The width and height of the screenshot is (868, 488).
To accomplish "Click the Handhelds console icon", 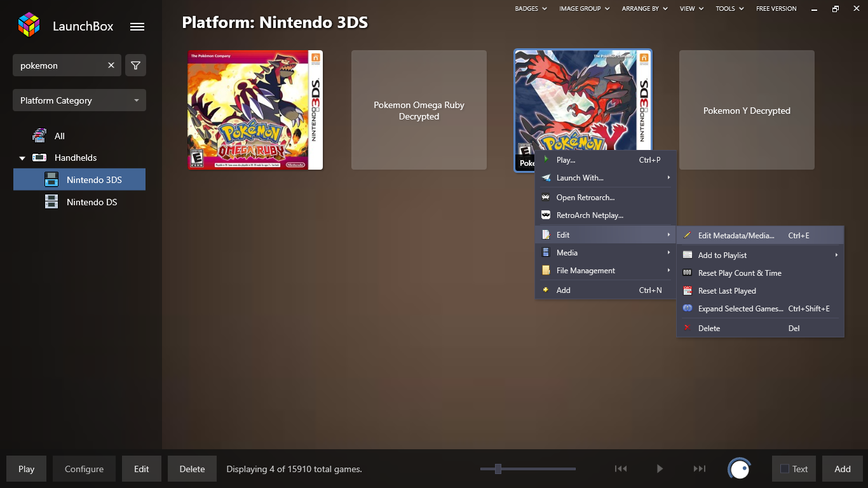I will click(x=39, y=158).
